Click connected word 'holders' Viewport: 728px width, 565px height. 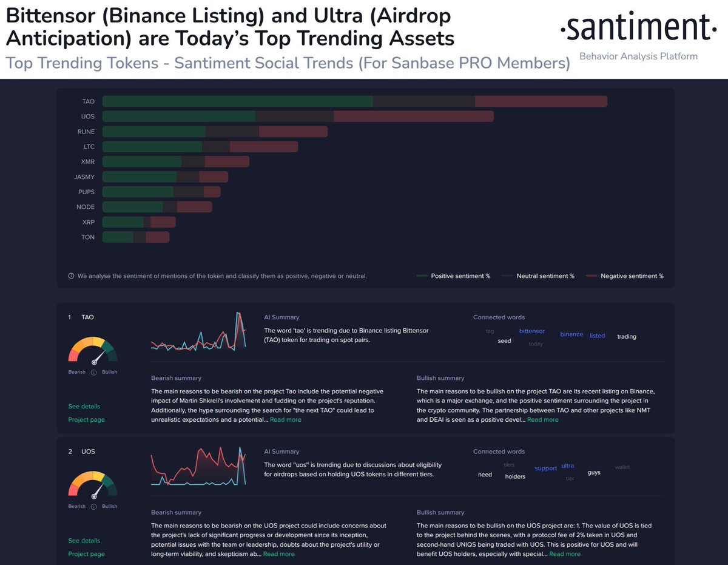[x=515, y=476]
